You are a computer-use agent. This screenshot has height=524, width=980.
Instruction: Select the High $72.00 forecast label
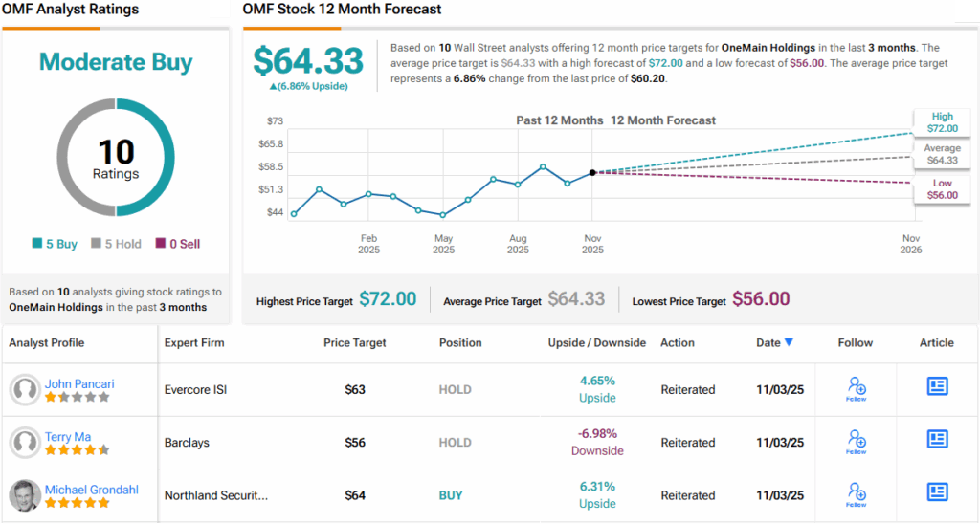[x=942, y=121]
